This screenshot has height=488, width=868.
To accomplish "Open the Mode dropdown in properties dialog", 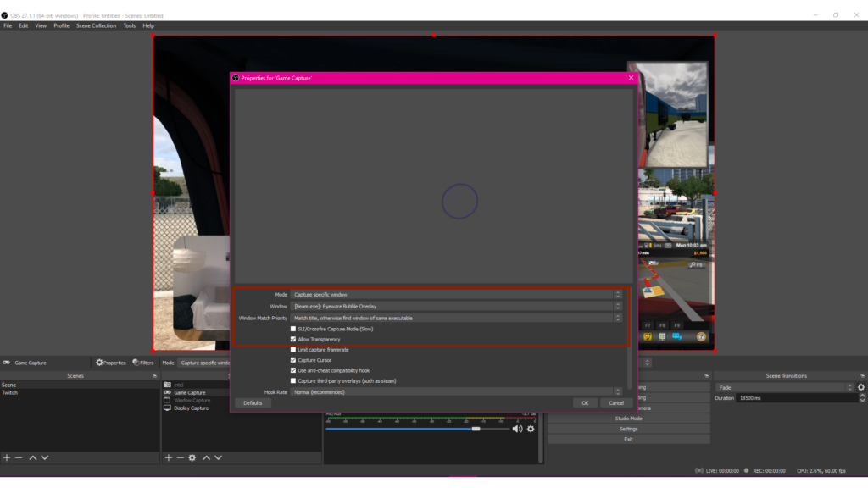I will pyautogui.click(x=457, y=294).
